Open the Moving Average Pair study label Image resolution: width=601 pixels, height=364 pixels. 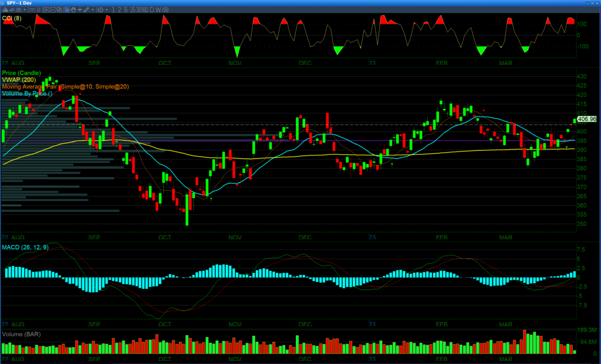(x=65, y=87)
